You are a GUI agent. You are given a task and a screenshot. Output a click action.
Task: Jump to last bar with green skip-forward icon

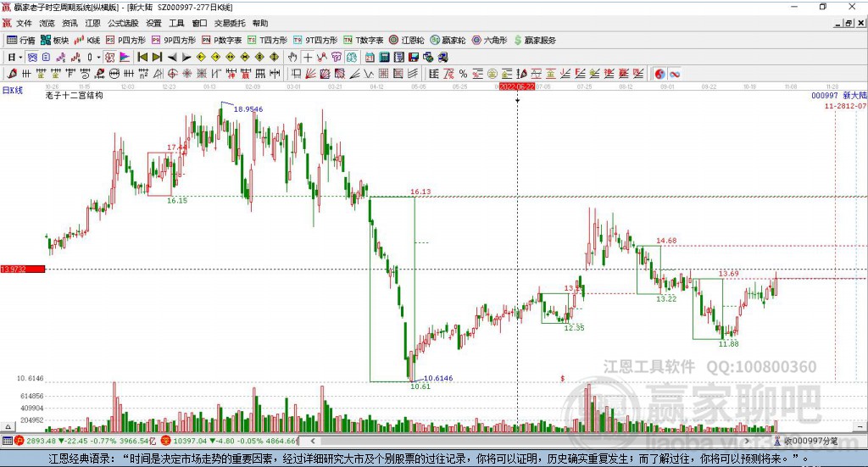pos(157,57)
